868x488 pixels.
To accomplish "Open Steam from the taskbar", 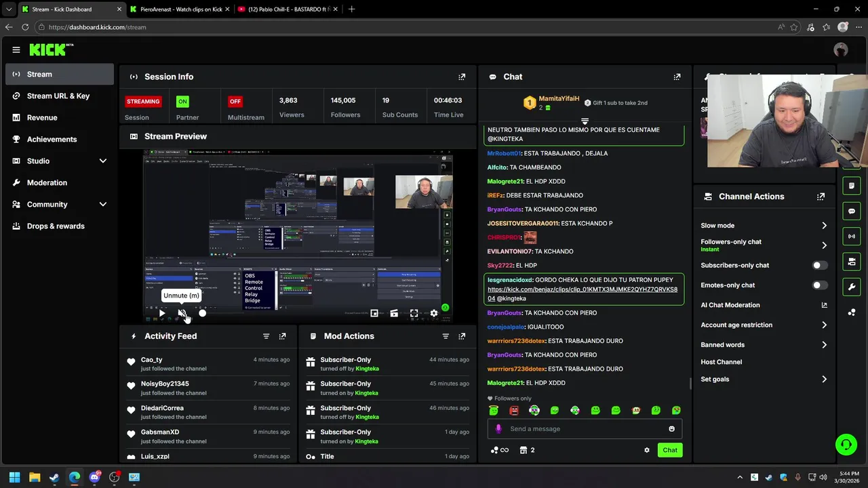I will pos(54,477).
